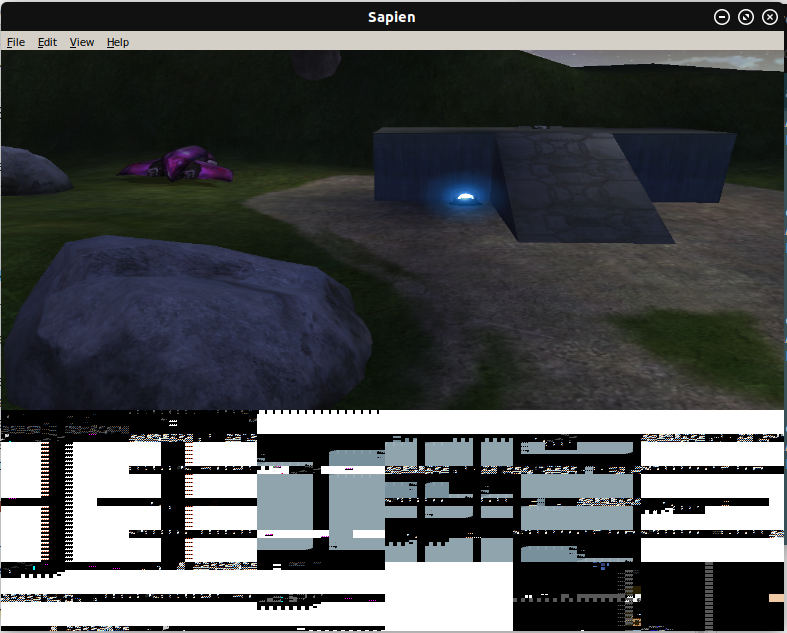Image resolution: width=787 pixels, height=633 pixels.
Task: Open the View menu
Action: coord(81,42)
